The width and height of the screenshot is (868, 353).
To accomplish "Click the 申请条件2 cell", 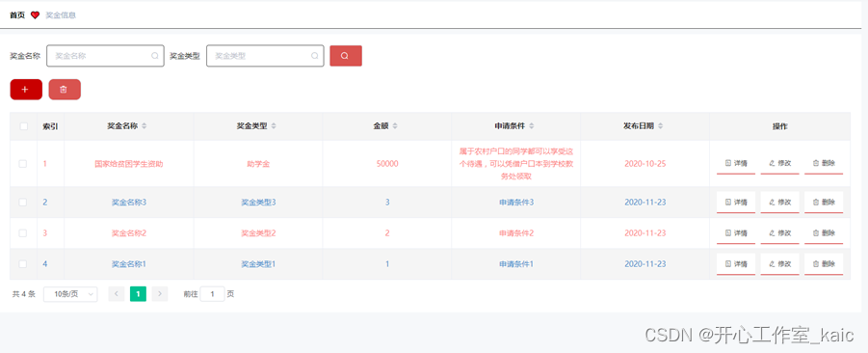I will pyautogui.click(x=516, y=233).
